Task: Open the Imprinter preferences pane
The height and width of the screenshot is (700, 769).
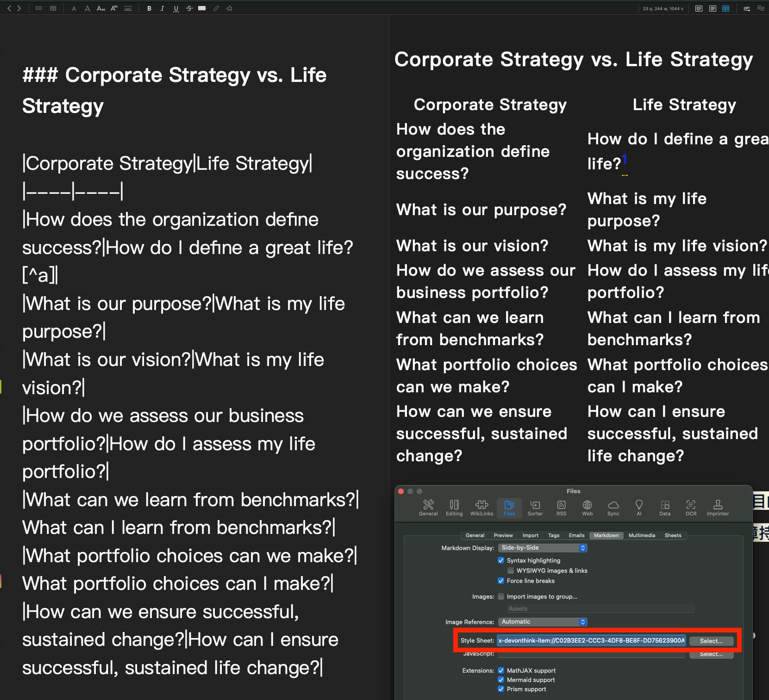Action: pos(718,508)
